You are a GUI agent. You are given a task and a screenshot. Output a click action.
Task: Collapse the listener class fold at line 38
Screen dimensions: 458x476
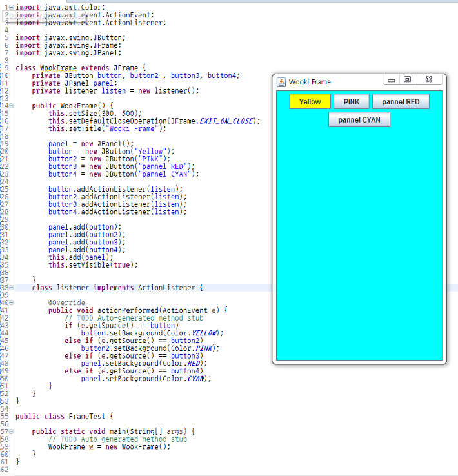click(11, 288)
